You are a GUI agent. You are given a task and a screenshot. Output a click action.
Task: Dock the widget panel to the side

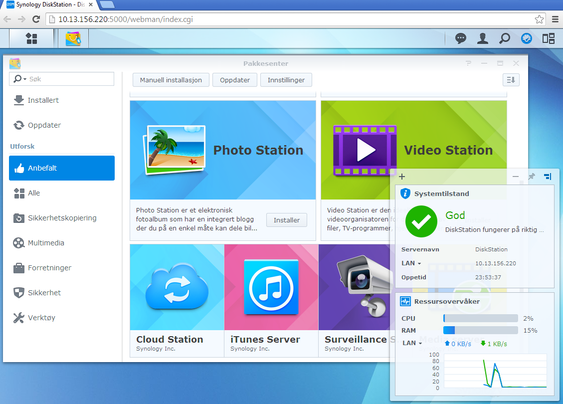pyautogui.click(x=547, y=176)
